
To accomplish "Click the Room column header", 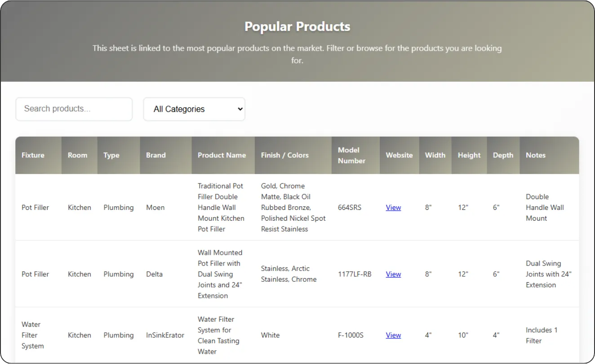I will click(x=77, y=155).
